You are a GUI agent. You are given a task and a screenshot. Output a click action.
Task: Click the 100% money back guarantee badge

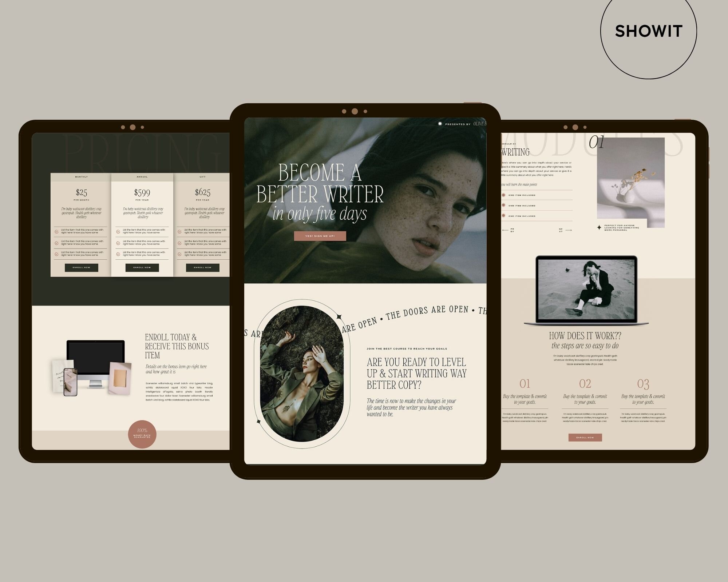[142, 434]
